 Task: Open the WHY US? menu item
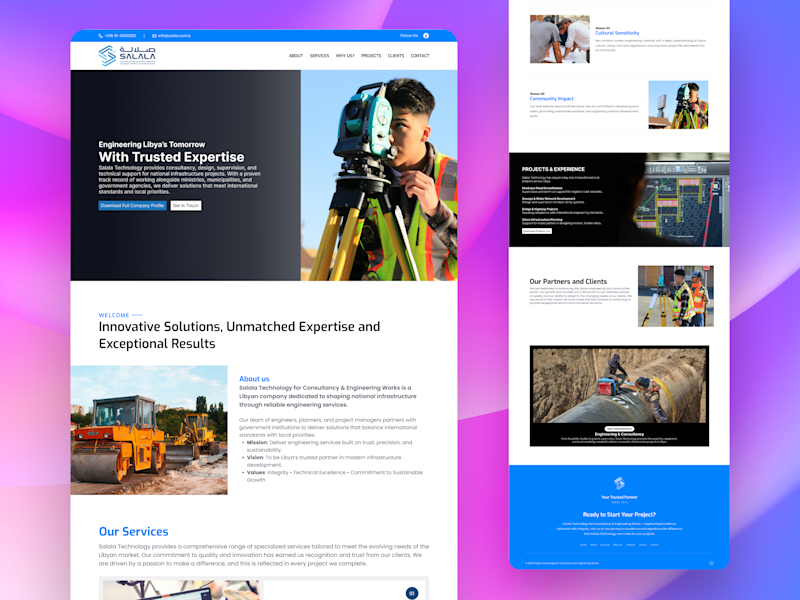345,56
